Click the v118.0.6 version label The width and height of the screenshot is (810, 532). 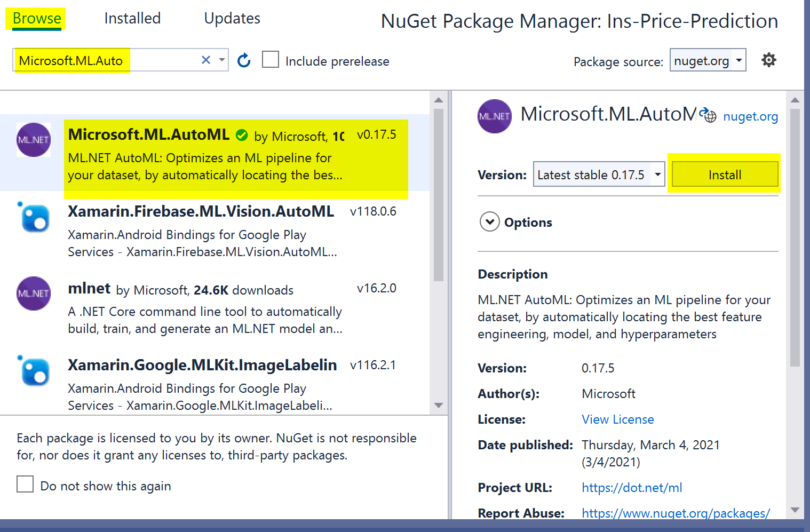click(373, 211)
